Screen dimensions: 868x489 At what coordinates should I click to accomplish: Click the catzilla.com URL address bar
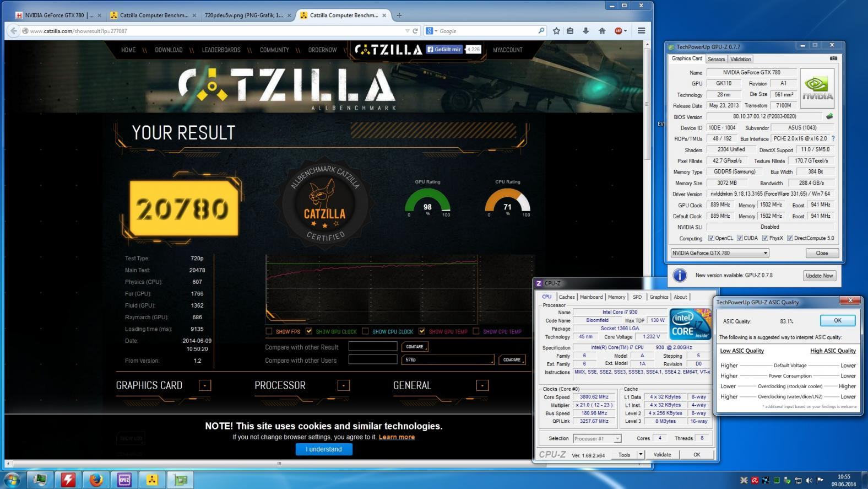pos(215,31)
